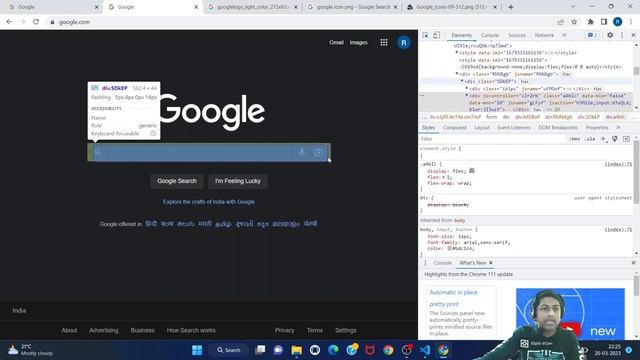Image resolution: width=640 pixels, height=360 pixels.
Task: Collapse the div class="SDkEP" node
Action: (462, 81)
